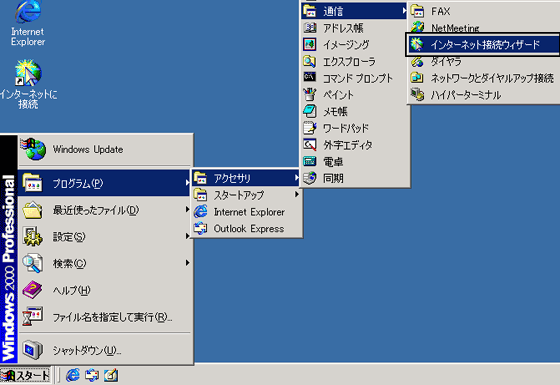
Task: Click the 同期 sync icon
Action: [310, 178]
